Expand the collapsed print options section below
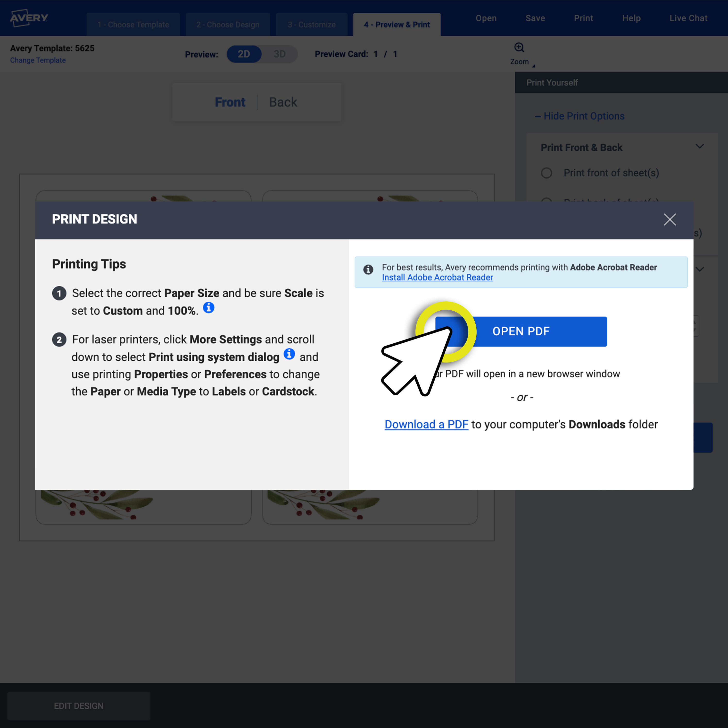The image size is (728, 728). 700,269
